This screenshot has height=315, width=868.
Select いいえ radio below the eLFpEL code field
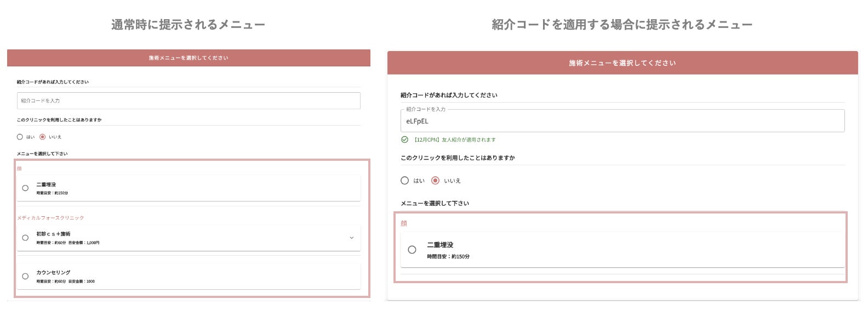tap(435, 181)
